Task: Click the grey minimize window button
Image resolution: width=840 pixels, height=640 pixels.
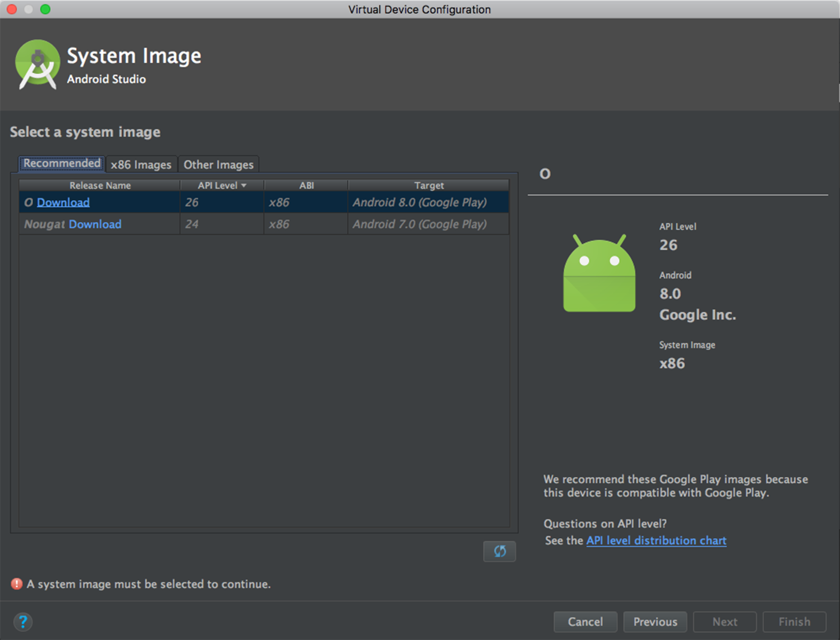Action: click(x=29, y=9)
